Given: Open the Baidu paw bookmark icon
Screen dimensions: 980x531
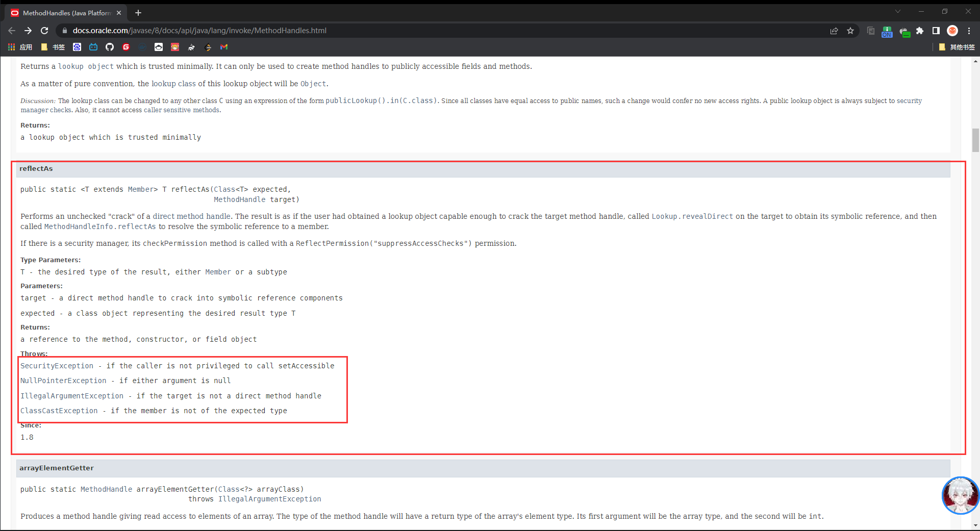Looking at the screenshot, I should point(77,47).
